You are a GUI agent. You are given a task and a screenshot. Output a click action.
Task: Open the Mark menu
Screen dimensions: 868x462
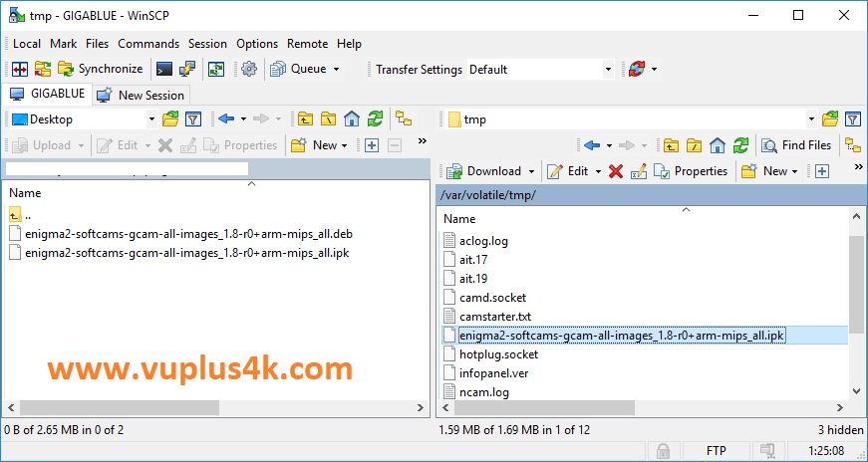[63, 44]
